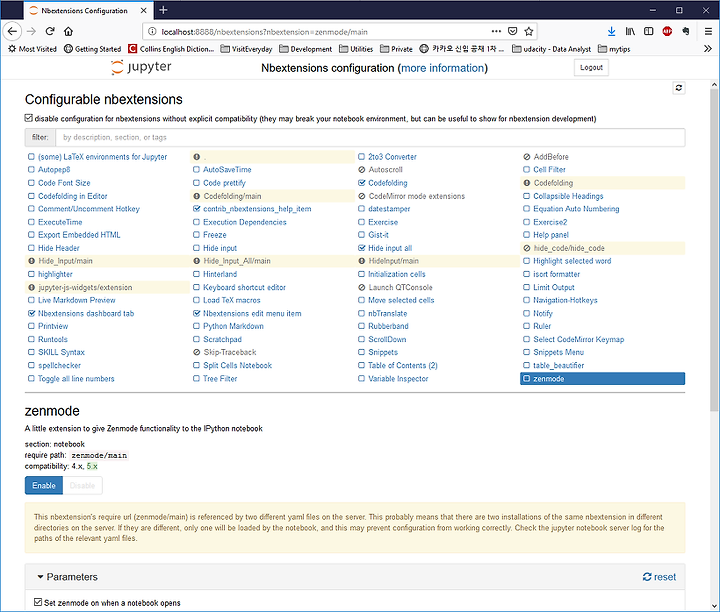Open the Utilities bookmarks folder
The height and width of the screenshot is (612, 720).
click(356, 49)
